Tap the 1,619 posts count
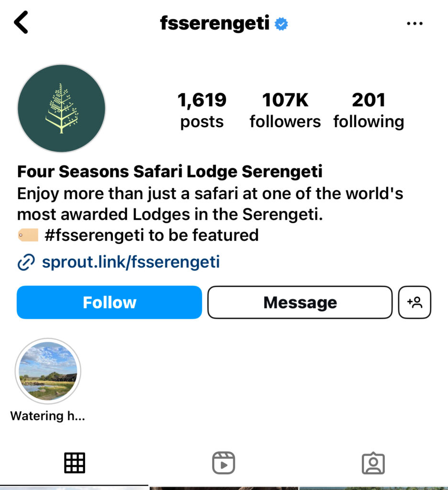The image size is (448, 490). [202, 110]
